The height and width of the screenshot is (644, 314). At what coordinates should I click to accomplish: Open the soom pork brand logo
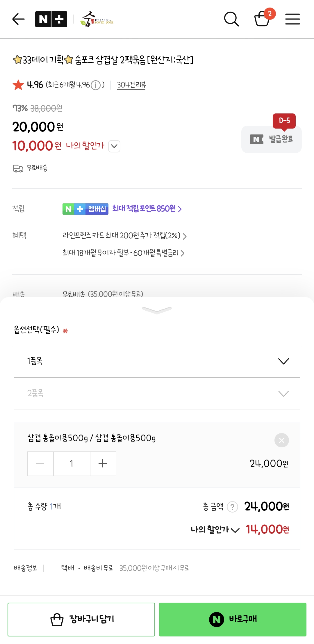tap(97, 19)
